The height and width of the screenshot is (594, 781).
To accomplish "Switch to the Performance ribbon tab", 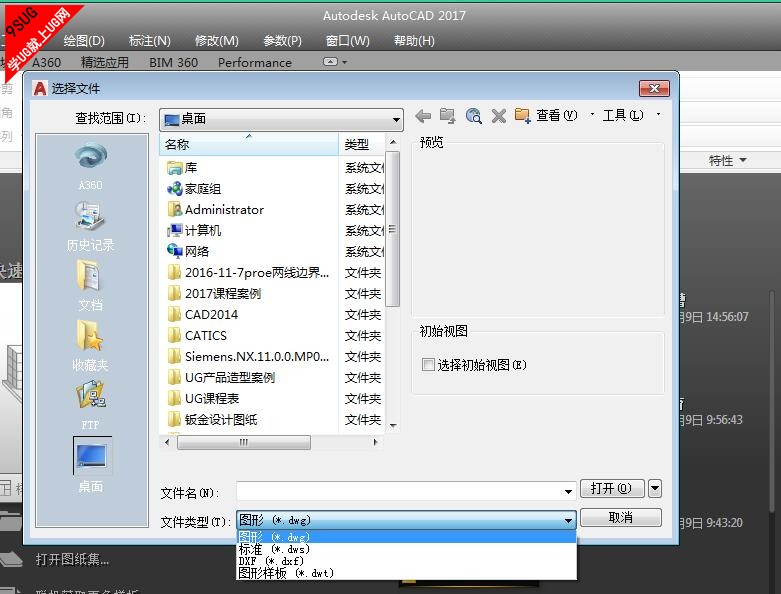I will [x=255, y=63].
